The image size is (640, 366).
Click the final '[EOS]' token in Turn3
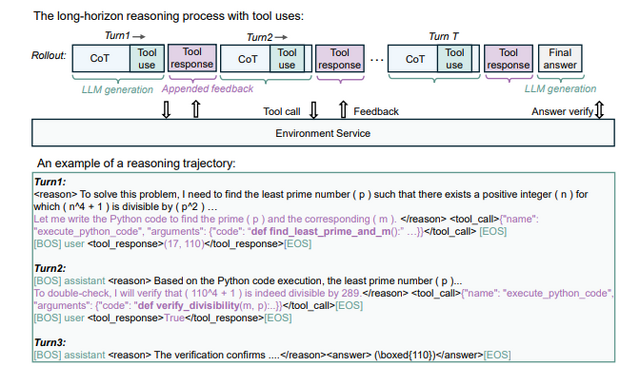[497, 355]
